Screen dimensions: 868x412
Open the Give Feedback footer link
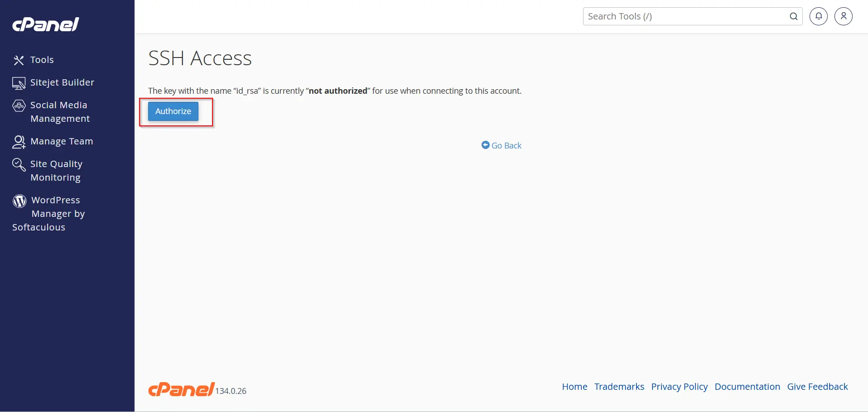click(x=818, y=387)
